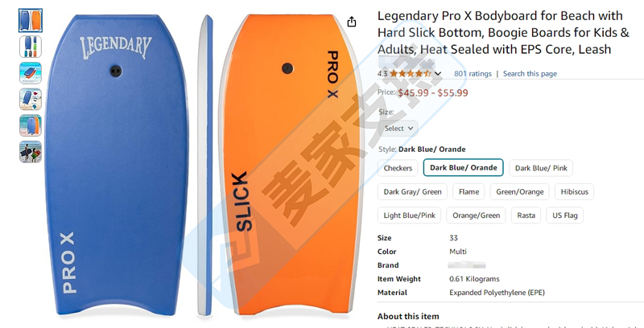644x328 pixels.
Task: Expand the Size Select dropdown
Action: tap(398, 128)
